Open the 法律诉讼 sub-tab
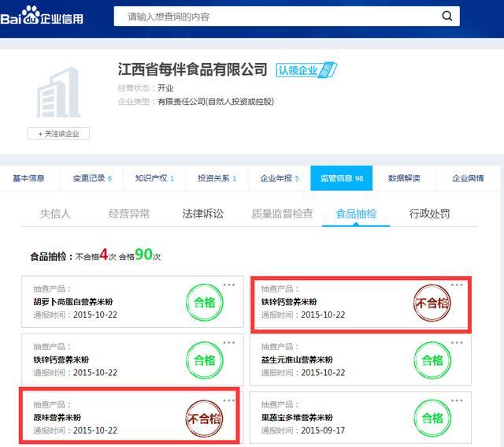This screenshot has height=447, width=504. (x=202, y=214)
